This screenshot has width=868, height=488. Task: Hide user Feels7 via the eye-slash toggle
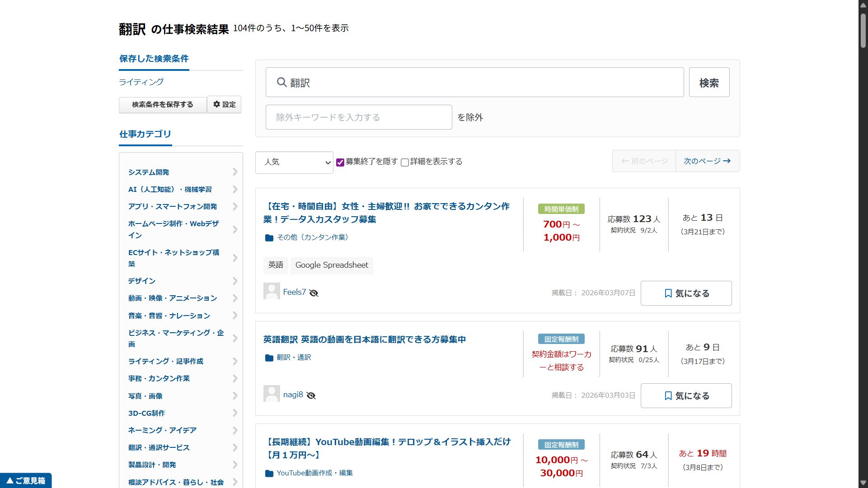314,293
